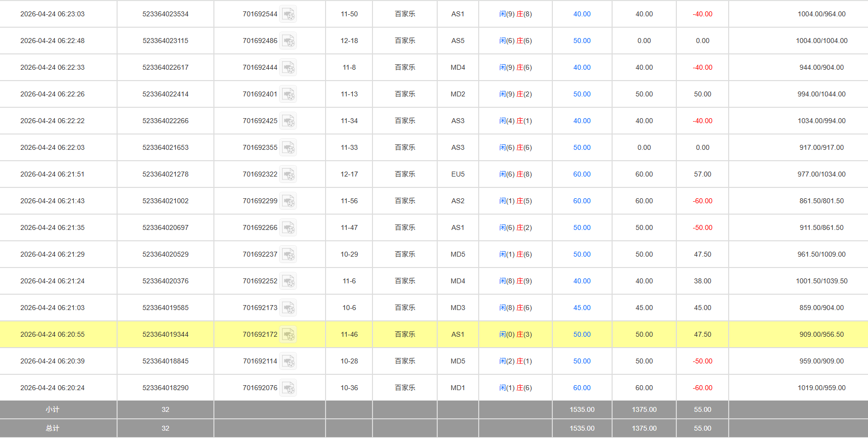Click shoe-round value 12-18
The height and width of the screenshot is (447, 868).
(349, 41)
